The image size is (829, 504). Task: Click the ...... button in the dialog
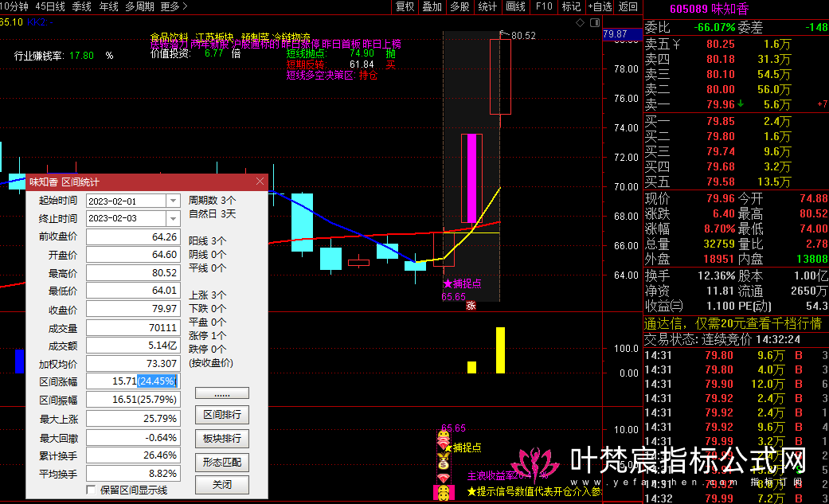coord(222,393)
